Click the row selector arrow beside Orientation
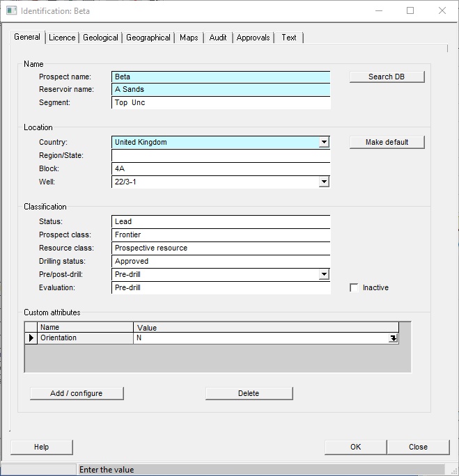459x476 pixels. pos(31,338)
